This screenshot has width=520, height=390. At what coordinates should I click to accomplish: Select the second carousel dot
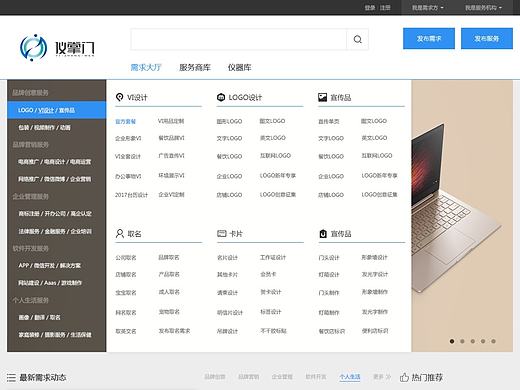point(462,341)
